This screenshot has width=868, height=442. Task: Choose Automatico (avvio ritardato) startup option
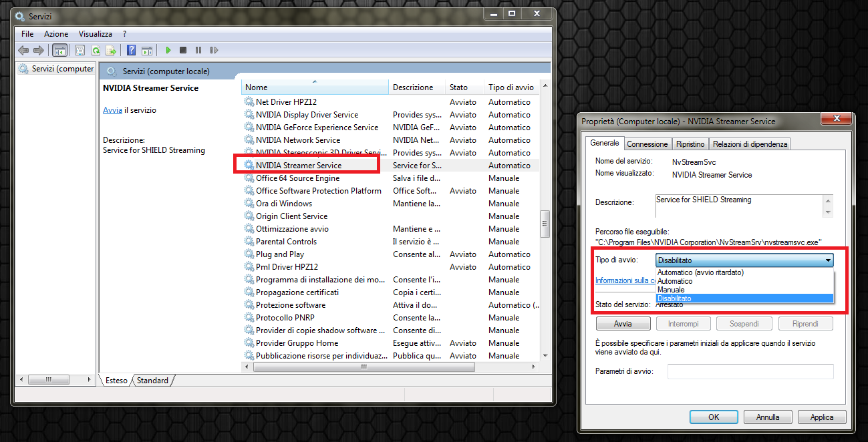[744, 272]
